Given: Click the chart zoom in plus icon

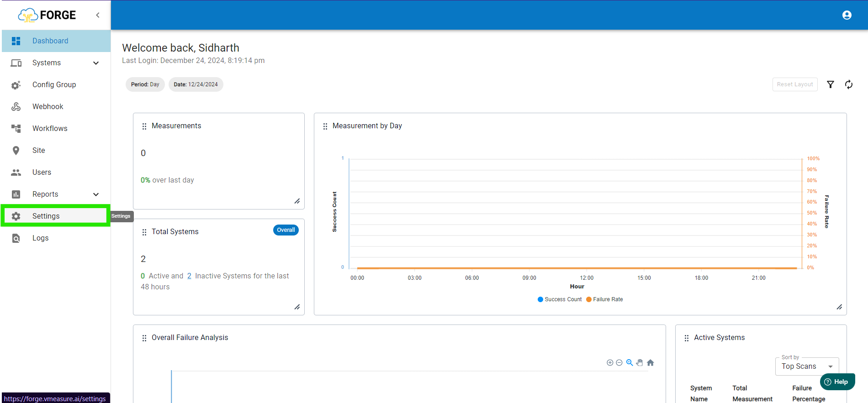Looking at the screenshot, I should coord(610,363).
